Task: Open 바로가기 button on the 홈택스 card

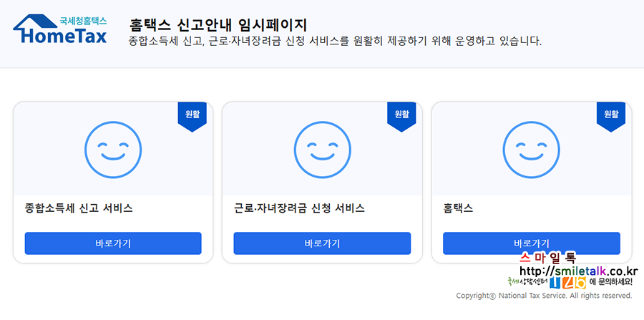Action: (x=532, y=243)
